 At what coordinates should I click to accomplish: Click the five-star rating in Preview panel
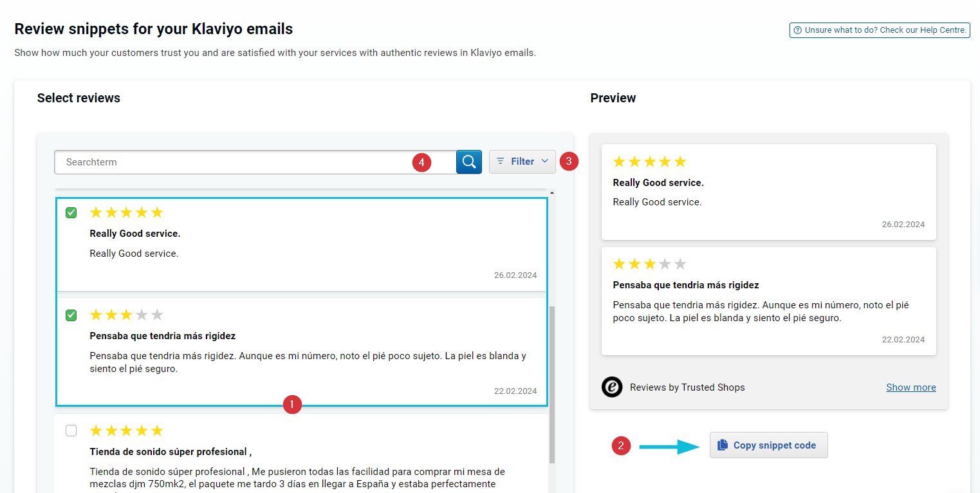tap(650, 162)
